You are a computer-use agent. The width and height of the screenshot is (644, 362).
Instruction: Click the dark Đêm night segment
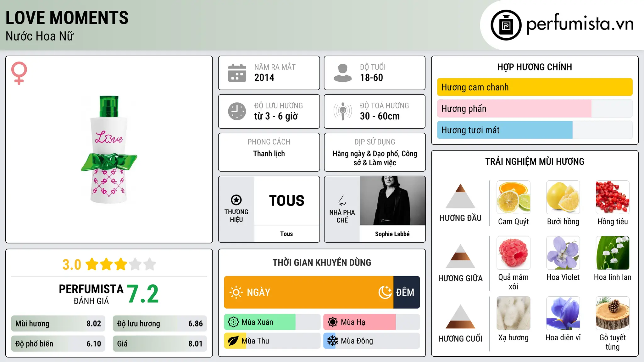tap(407, 292)
